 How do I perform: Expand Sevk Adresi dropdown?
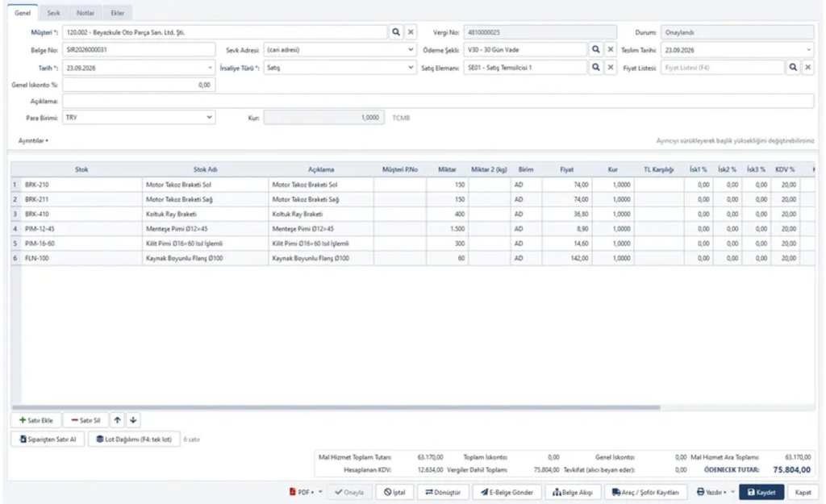pyautogui.click(x=411, y=49)
